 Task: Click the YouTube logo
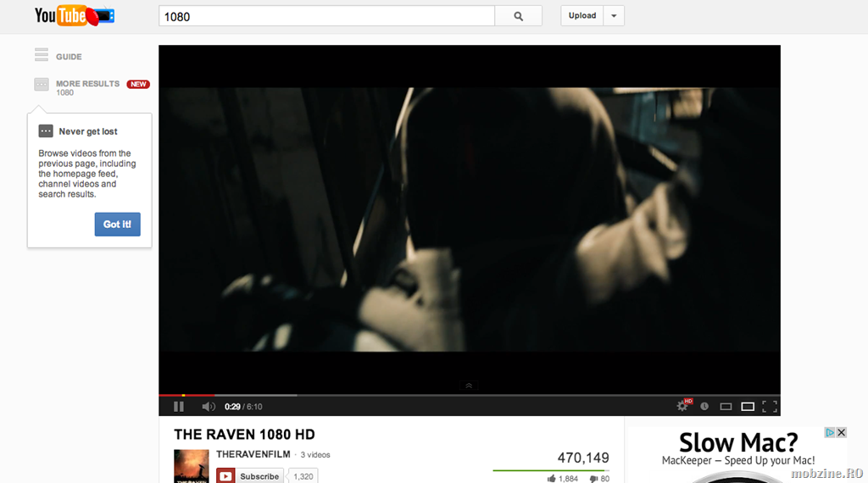pyautogui.click(x=75, y=16)
